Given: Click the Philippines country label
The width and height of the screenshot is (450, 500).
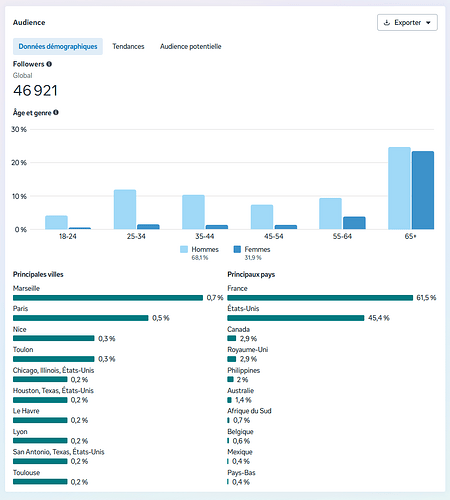Looking at the screenshot, I should pos(244,370).
